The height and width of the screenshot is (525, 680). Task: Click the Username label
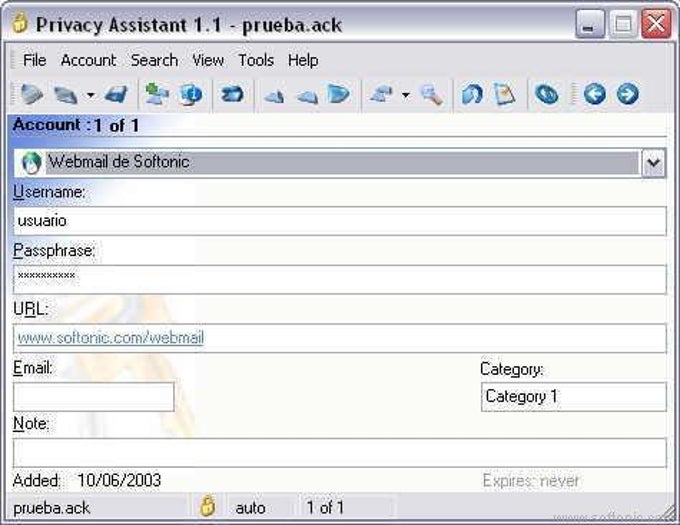coord(49,192)
